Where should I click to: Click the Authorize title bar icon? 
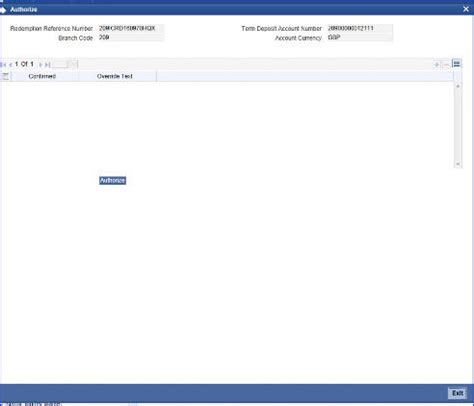point(3,10)
